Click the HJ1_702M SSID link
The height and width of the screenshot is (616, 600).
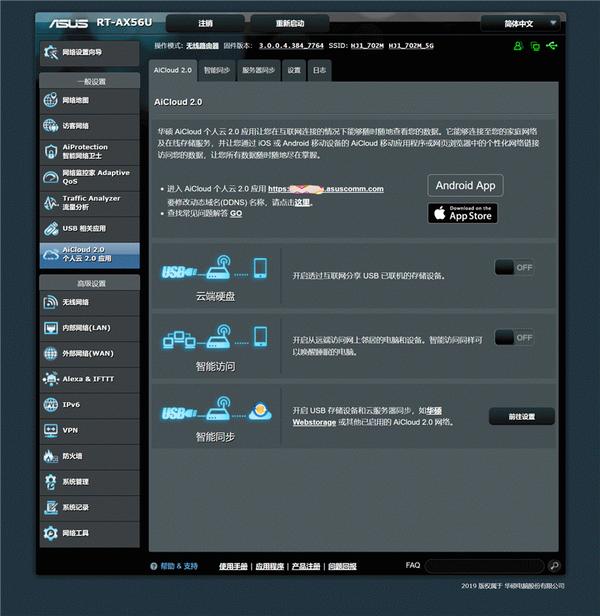pos(367,46)
